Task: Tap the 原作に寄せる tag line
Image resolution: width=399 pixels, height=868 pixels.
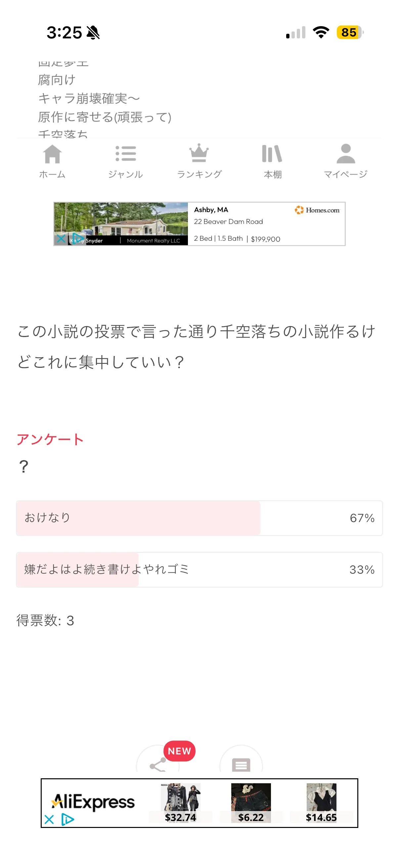Action: (x=104, y=117)
